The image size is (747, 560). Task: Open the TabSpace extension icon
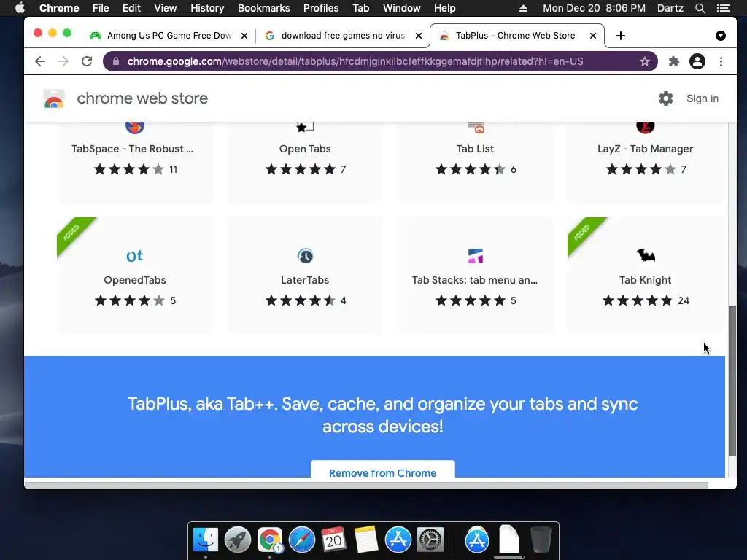pyautogui.click(x=135, y=128)
